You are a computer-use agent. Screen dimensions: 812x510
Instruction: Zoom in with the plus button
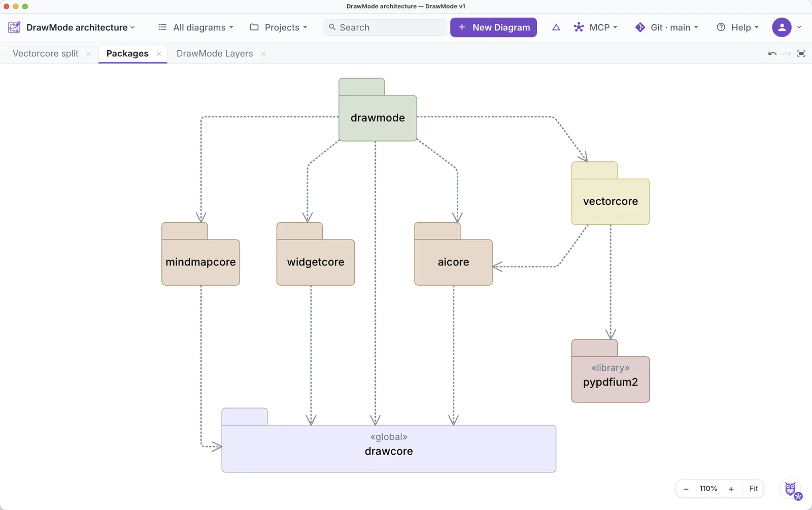pyautogui.click(x=731, y=489)
